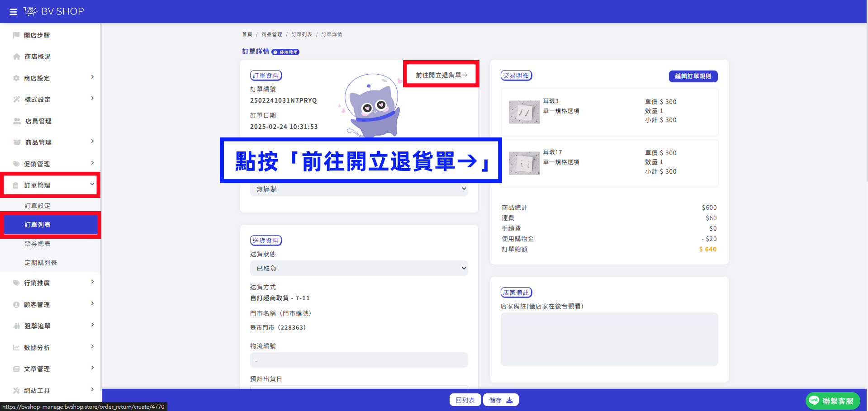
Task: Click the icon beside 狙擊追單
Action: 17,326
